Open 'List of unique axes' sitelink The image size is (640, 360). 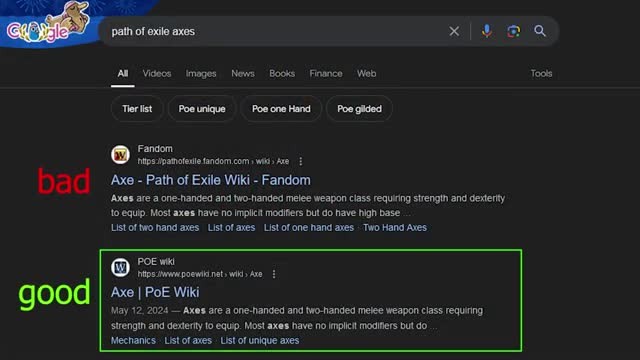coord(260,340)
